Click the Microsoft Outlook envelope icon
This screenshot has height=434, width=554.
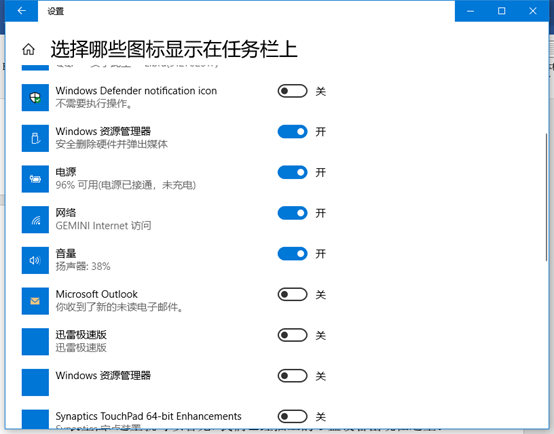35,301
